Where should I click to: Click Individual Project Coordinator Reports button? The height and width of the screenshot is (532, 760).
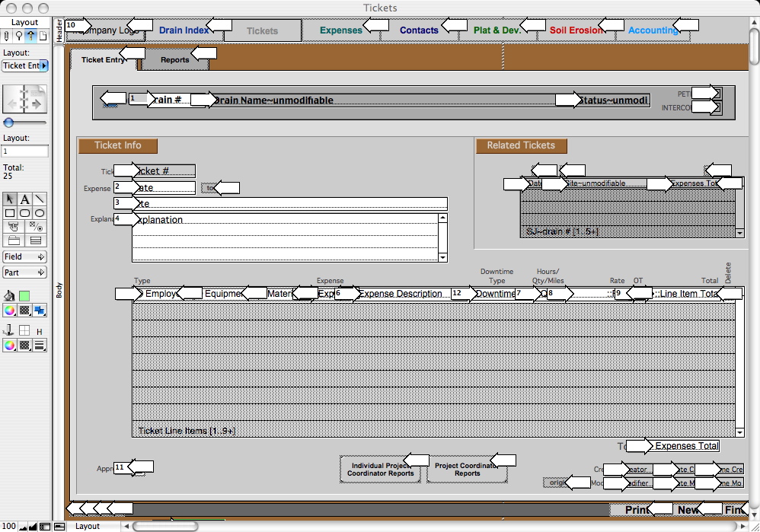click(380, 470)
